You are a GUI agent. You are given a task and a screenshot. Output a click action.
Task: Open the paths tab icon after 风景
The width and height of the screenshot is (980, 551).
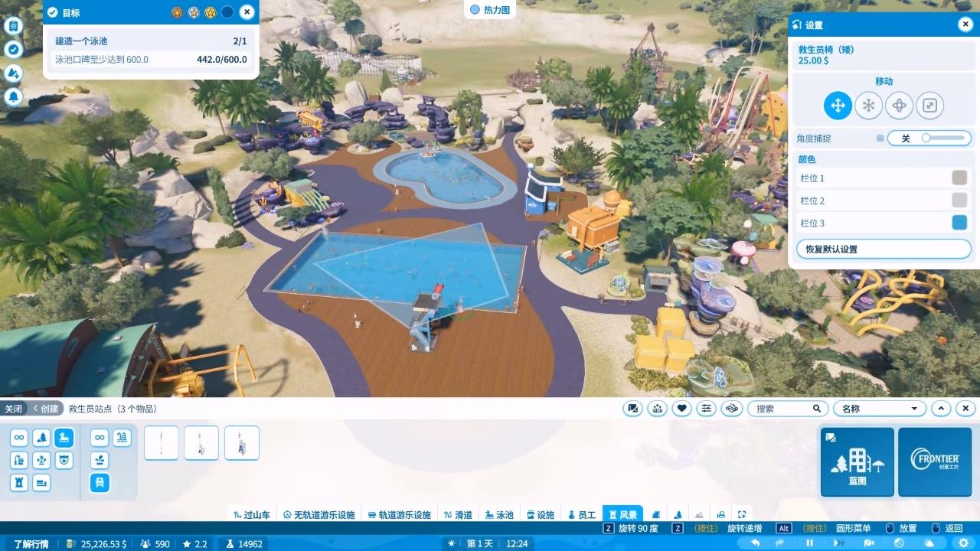tap(658, 515)
